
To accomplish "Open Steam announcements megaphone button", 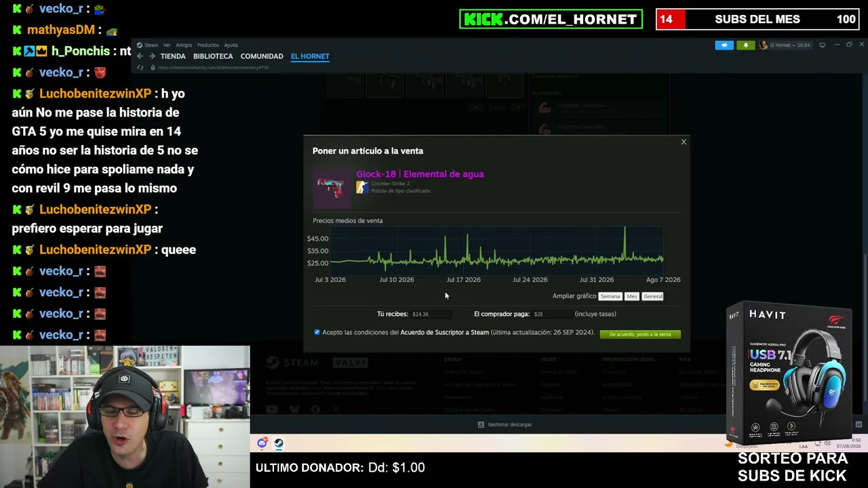I will click(724, 45).
